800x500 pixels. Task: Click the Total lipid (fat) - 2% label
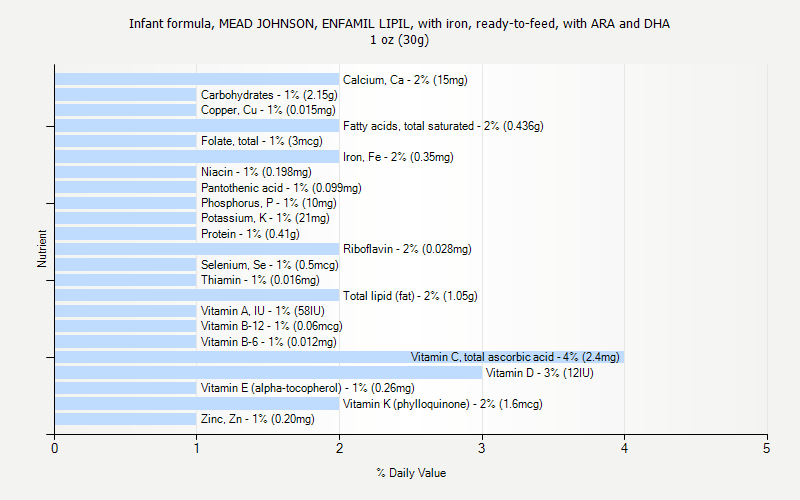click(x=391, y=296)
